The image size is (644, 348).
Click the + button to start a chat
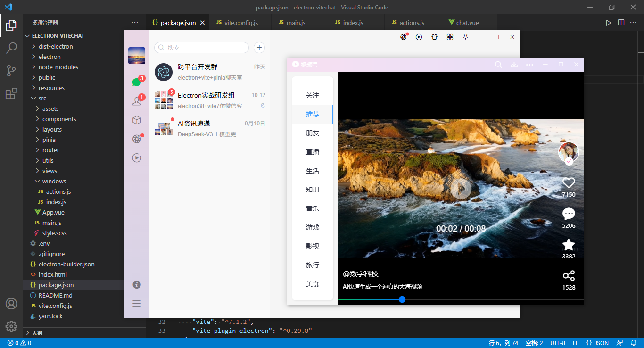259,48
